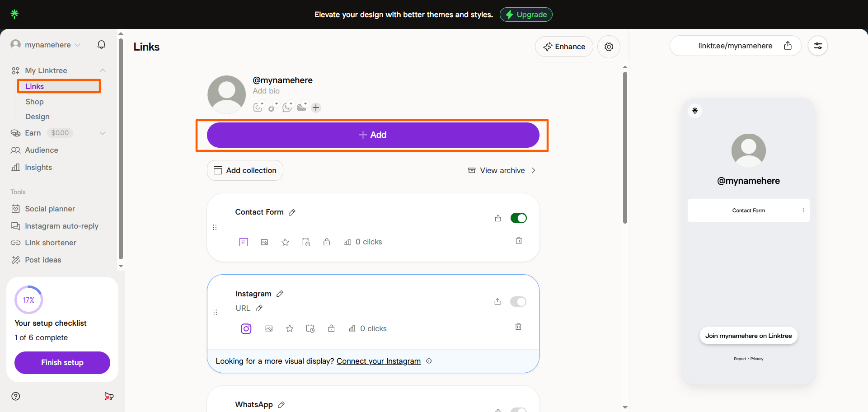Open Contact Form thumbnail image icon
This screenshot has width=868, height=412.
click(x=264, y=242)
